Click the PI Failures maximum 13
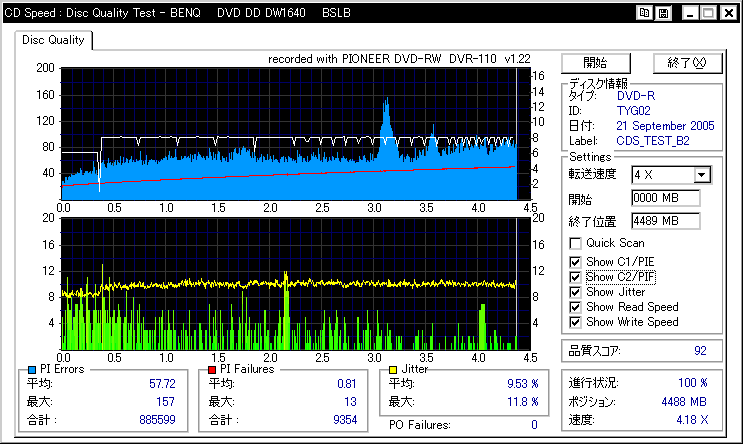 point(350,402)
